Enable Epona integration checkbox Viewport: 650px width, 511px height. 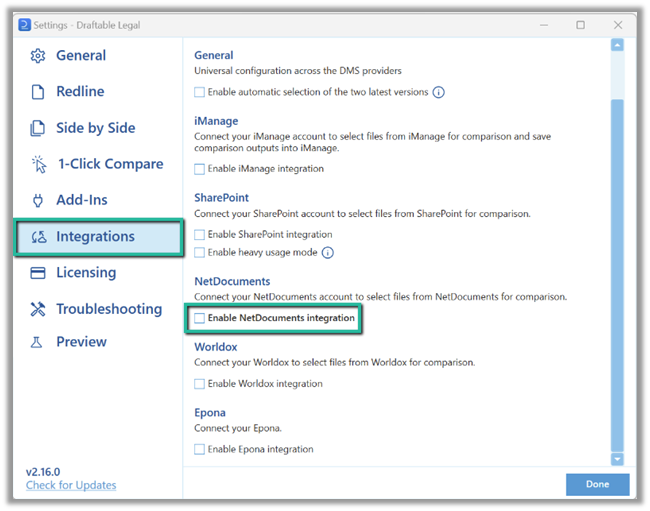(199, 449)
